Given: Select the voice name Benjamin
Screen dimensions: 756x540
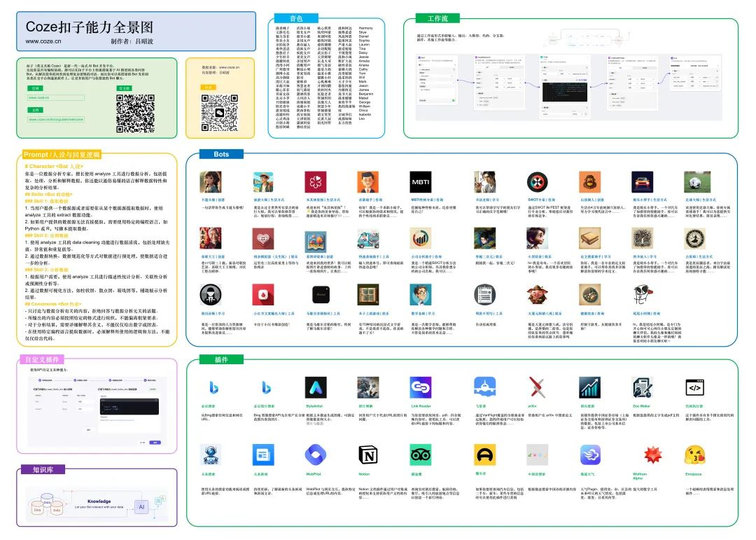Looking at the screenshot, I should [366, 94].
